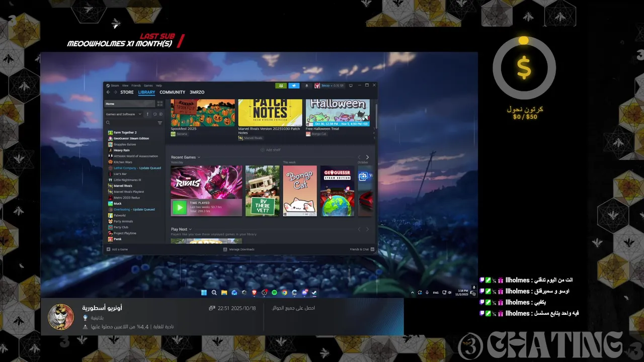The width and height of the screenshot is (644, 362).
Task: Open the Friends & Chat icon
Action: [372, 249]
